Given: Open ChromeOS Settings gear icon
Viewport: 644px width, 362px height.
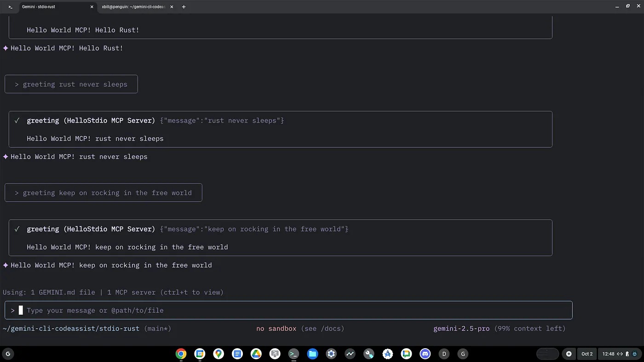Looking at the screenshot, I should [331, 354].
